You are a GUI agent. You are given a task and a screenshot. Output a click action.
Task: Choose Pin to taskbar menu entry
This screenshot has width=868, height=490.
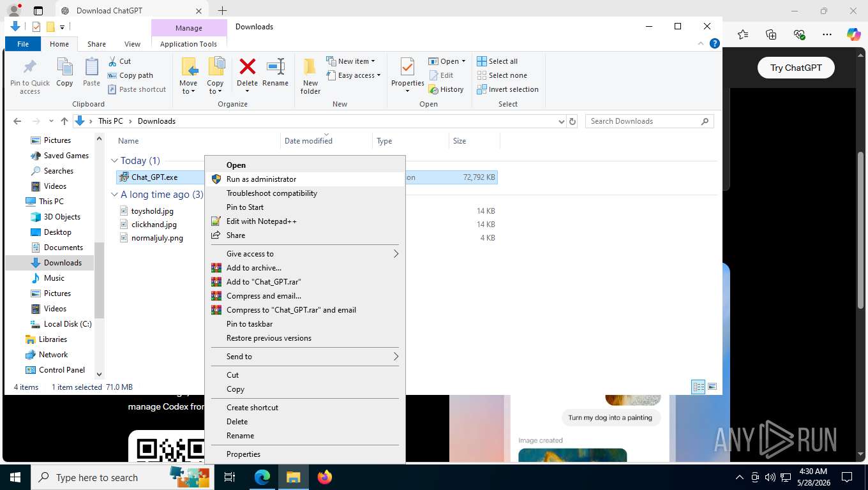click(x=305, y=324)
